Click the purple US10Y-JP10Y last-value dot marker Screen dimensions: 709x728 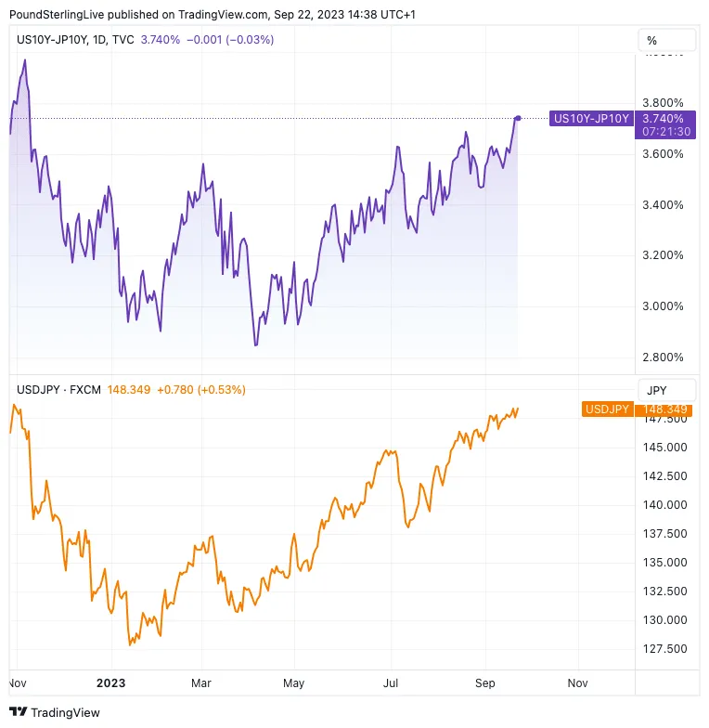click(518, 118)
